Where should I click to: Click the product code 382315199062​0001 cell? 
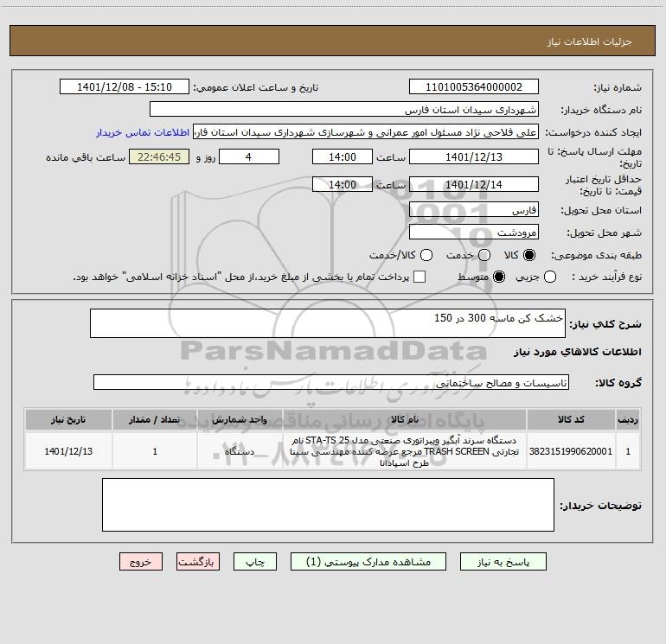coord(571,451)
